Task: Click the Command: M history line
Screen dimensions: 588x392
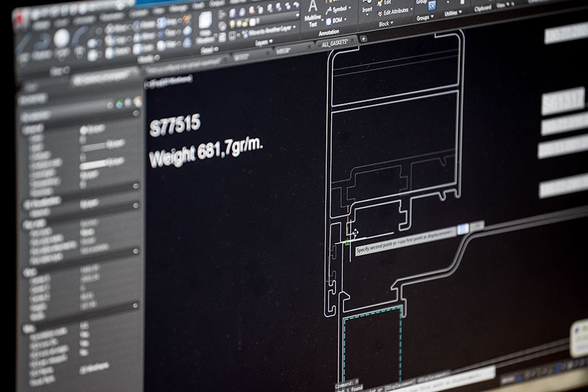Action: click(347, 383)
